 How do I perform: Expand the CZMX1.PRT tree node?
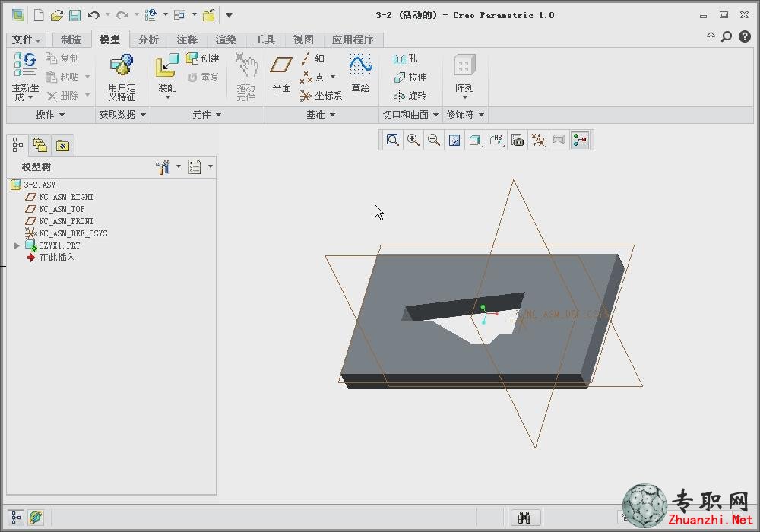click(x=17, y=246)
